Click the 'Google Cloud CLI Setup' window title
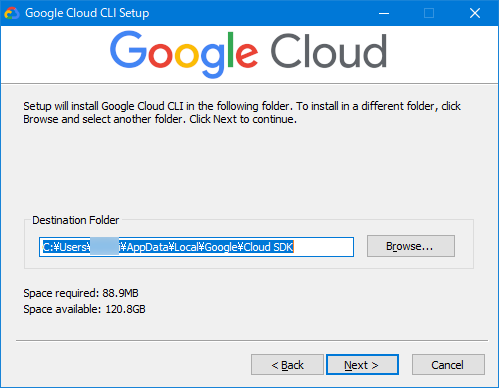This screenshot has height=388, width=499. coord(87,13)
